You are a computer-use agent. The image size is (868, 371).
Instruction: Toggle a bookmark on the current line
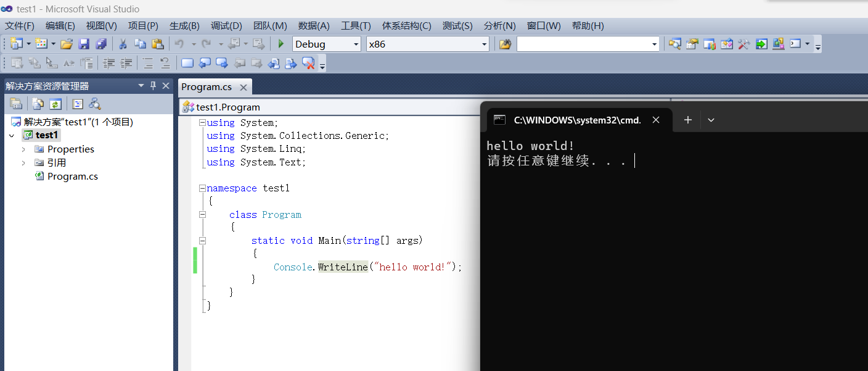(x=187, y=63)
